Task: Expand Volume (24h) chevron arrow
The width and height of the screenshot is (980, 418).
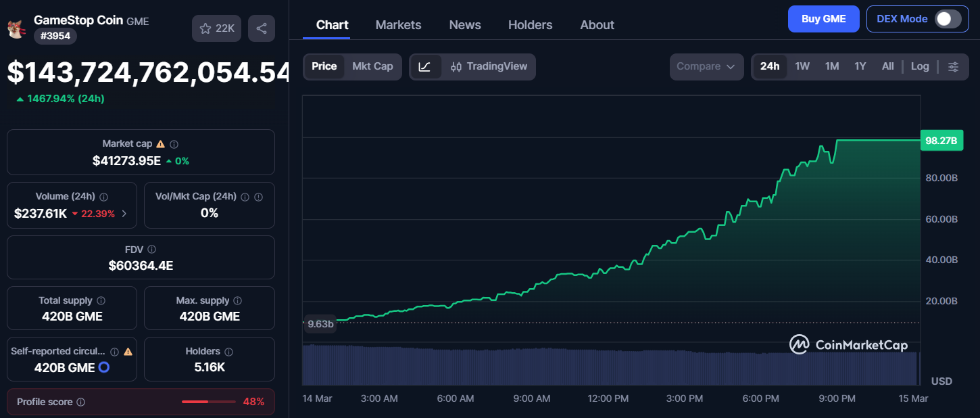Action: pos(124,214)
